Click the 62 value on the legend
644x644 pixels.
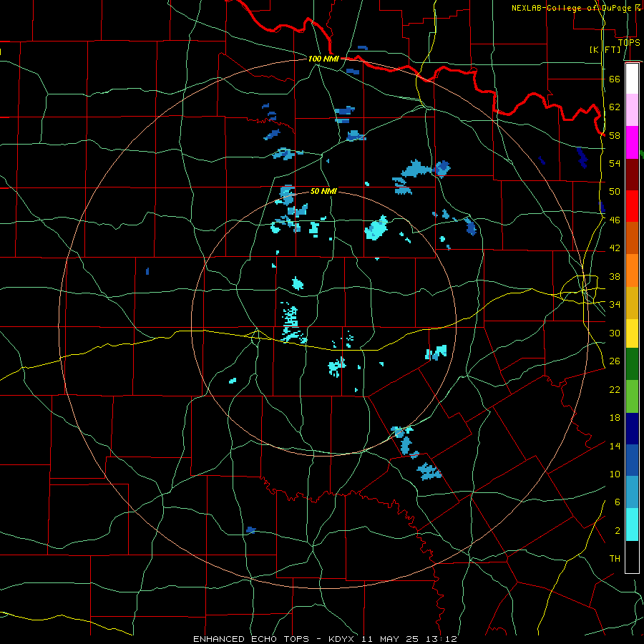[x=615, y=107]
